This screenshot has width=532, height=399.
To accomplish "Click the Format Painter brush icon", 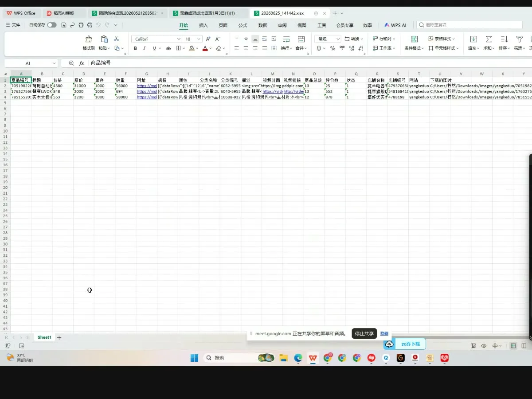I will click(x=89, y=39).
